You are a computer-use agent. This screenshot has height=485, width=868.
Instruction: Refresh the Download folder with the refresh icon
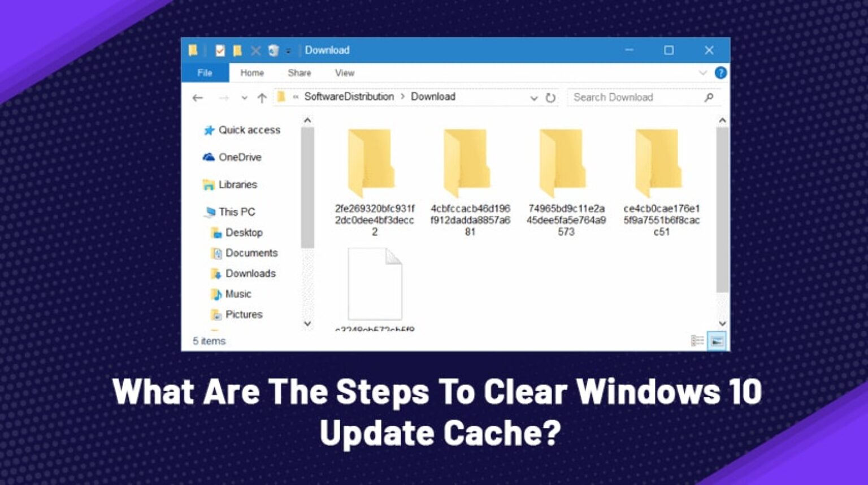coord(551,98)
